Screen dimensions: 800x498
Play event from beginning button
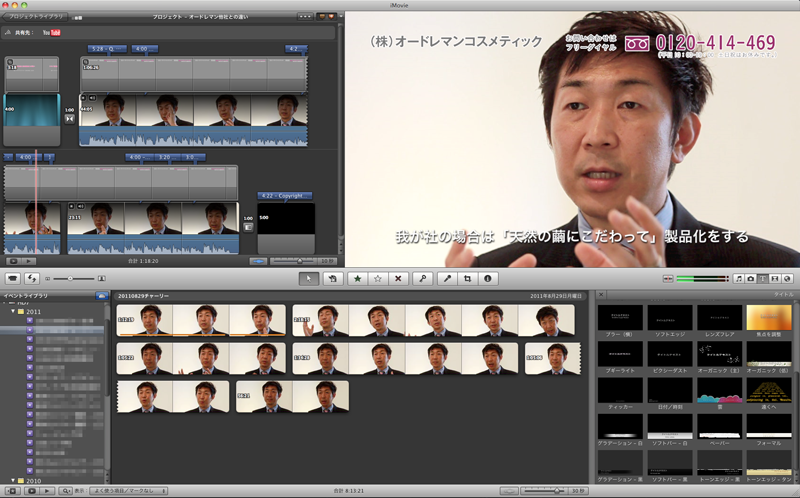point(47,491)
